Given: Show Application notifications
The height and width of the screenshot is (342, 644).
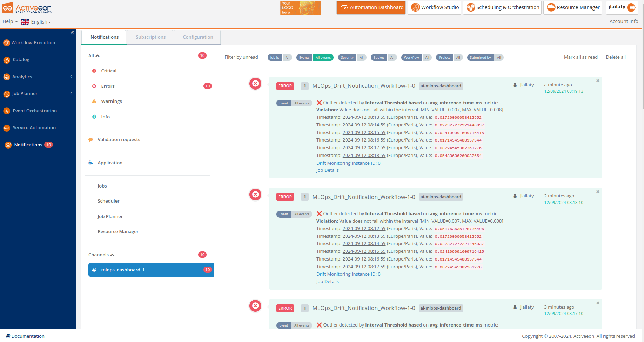Looking at the screenshot, I should [x=110, y=163].
